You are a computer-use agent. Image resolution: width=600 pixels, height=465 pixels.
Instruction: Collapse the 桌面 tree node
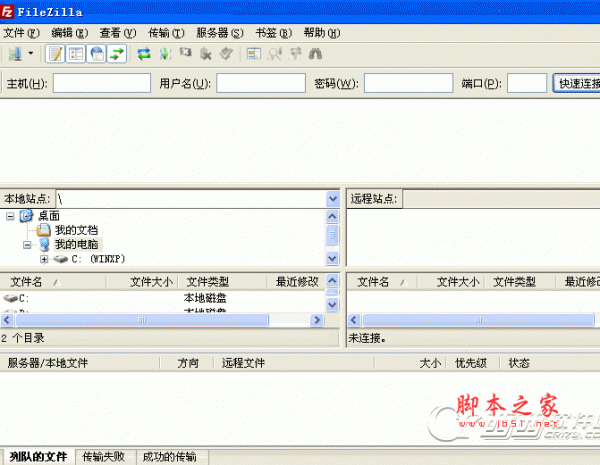click(x=10, y=216)
